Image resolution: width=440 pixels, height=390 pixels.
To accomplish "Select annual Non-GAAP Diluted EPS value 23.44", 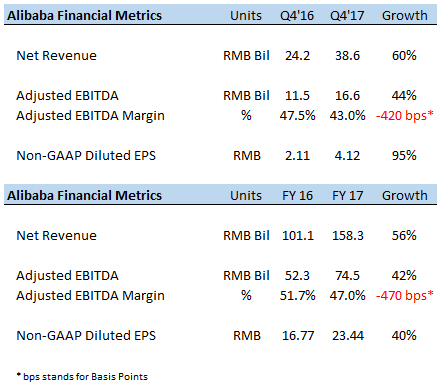I will coord(348,336).
